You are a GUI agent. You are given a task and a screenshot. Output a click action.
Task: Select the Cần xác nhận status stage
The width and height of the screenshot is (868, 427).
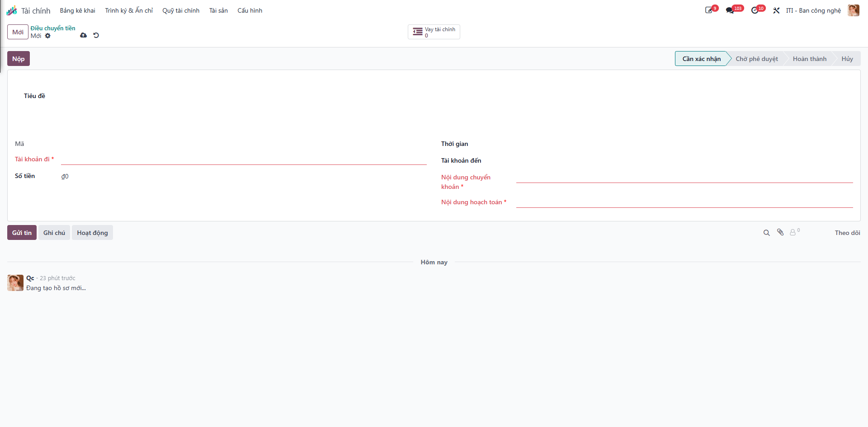pyautogui.click(x=701, y=59)
